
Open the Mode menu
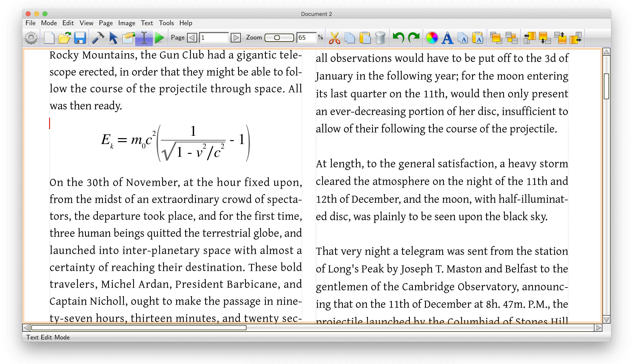pos(49,23)
